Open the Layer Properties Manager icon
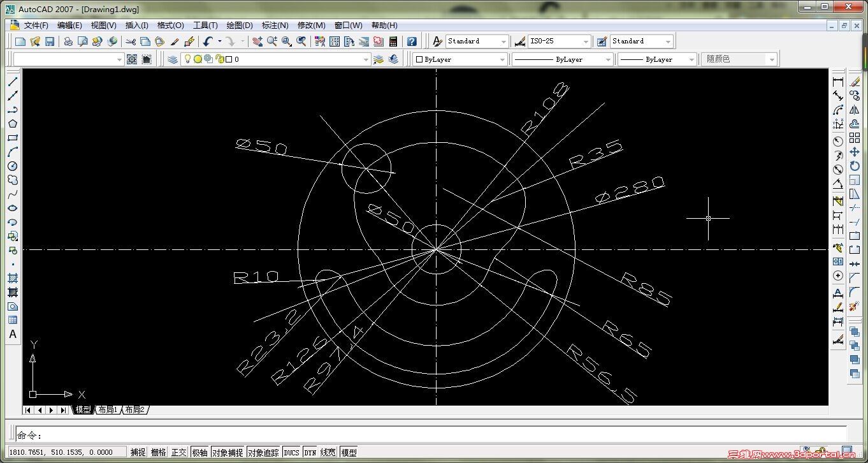Image resolution: width=868 pixels, height=463 pixels. coord(173,59)
